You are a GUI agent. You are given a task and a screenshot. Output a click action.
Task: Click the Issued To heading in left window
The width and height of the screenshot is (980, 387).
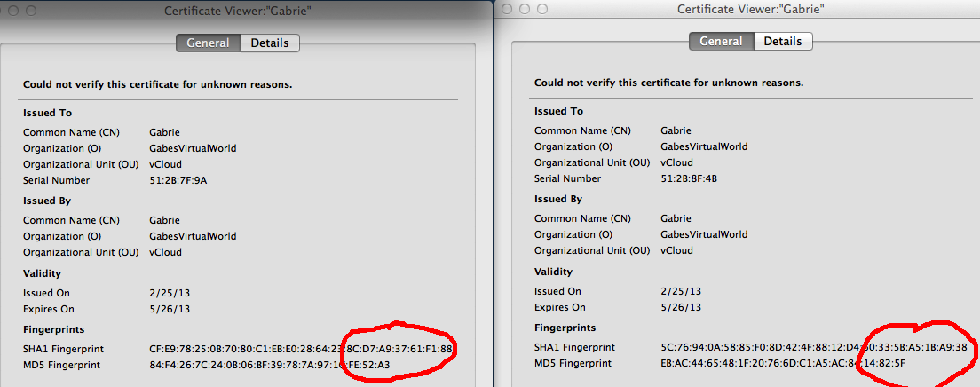[x=48, y=113]
